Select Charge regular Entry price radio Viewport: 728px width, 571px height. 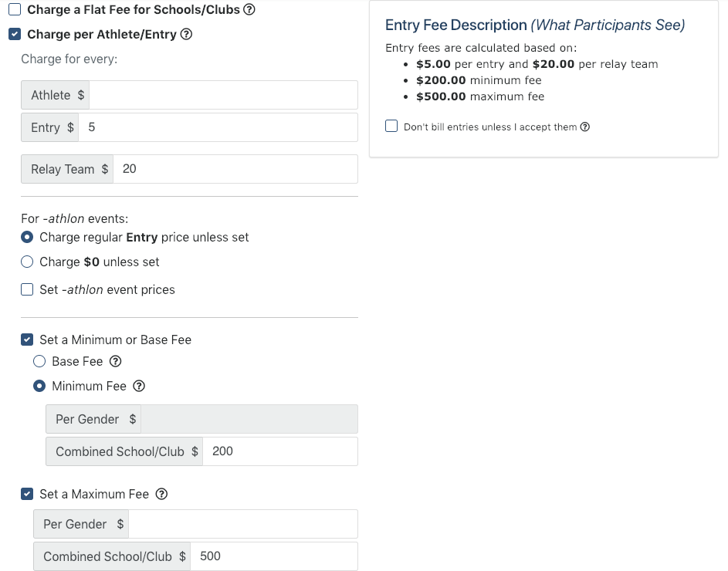(27, 237)
